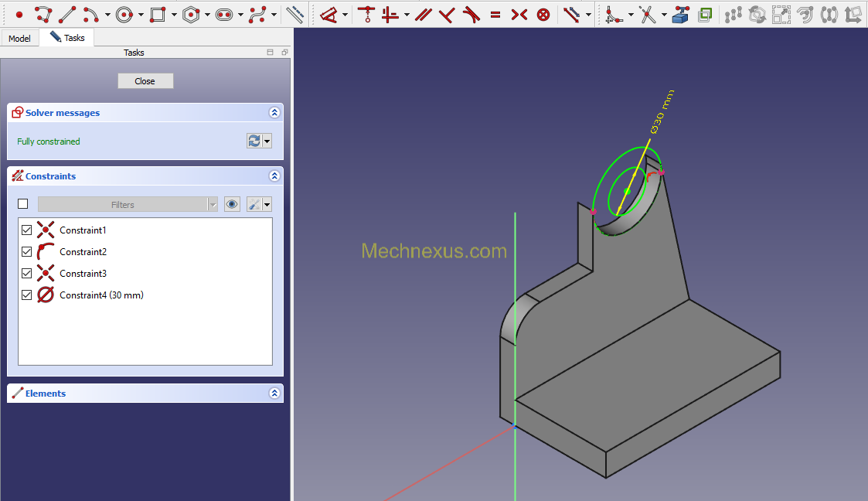Screen dimensions: 868x501
Task: Open the polygon tool dropdown arrow
Action: [x=207, y=15]
